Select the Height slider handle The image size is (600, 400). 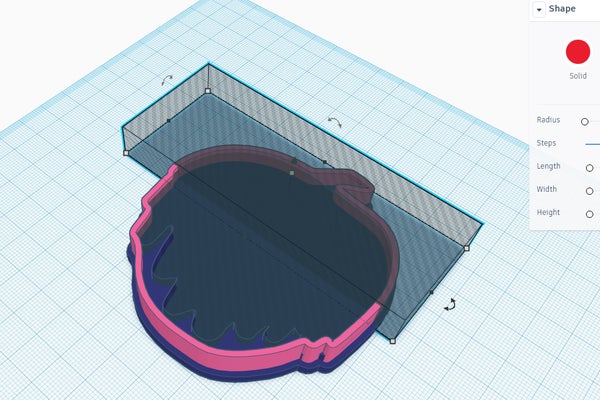coord(589,213)
